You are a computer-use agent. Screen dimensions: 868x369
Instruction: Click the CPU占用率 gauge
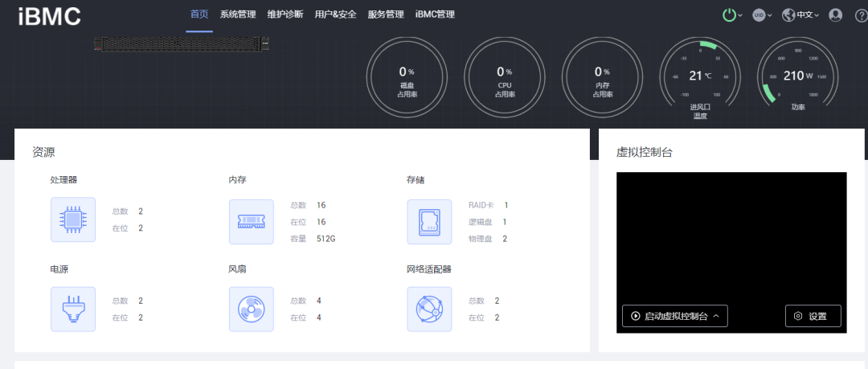(504, 77)
